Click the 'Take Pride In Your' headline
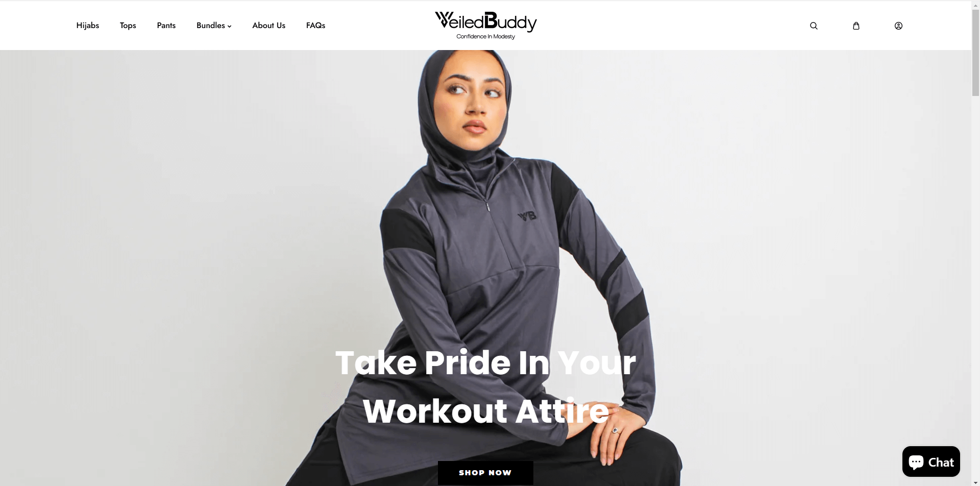 click(x=485, y=363)
